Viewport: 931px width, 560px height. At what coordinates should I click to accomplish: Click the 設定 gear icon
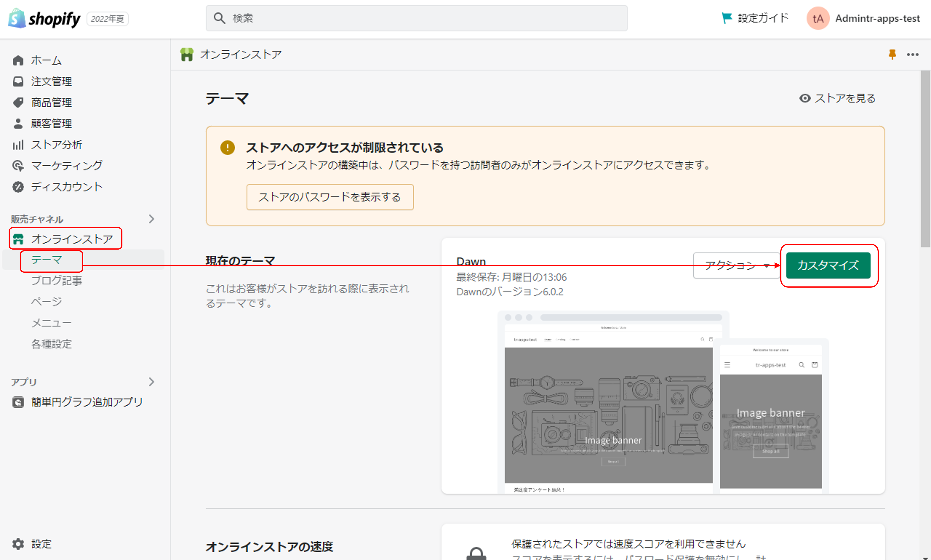tap(18, 544)
